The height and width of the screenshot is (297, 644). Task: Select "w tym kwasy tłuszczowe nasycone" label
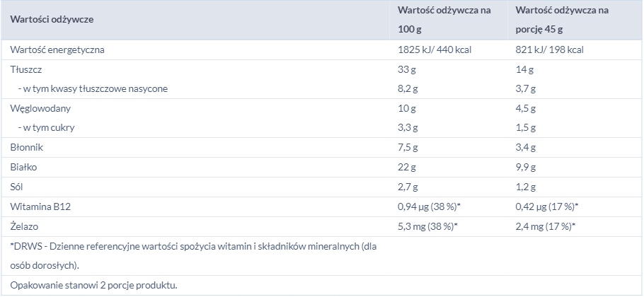[93, 89]
